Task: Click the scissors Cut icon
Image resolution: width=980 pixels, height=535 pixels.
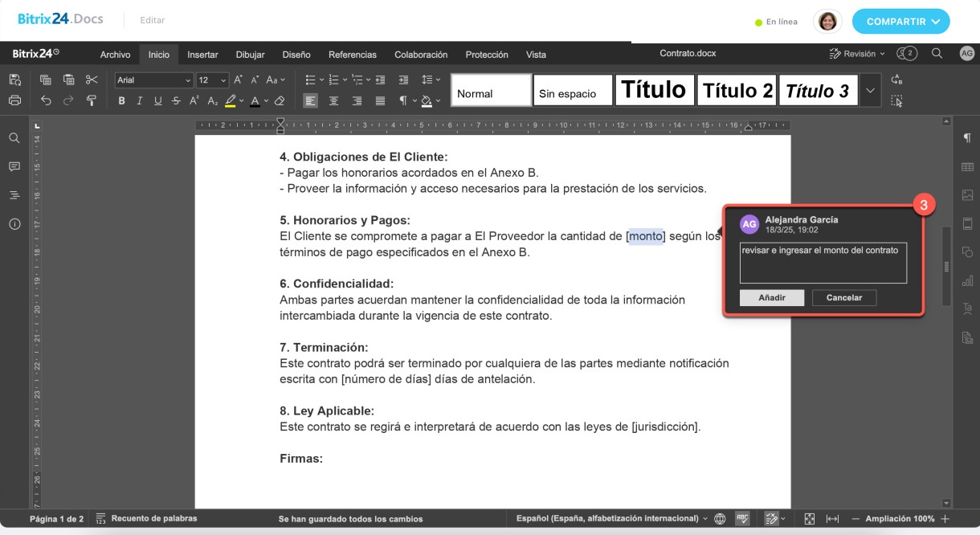Action: (92, 80)
